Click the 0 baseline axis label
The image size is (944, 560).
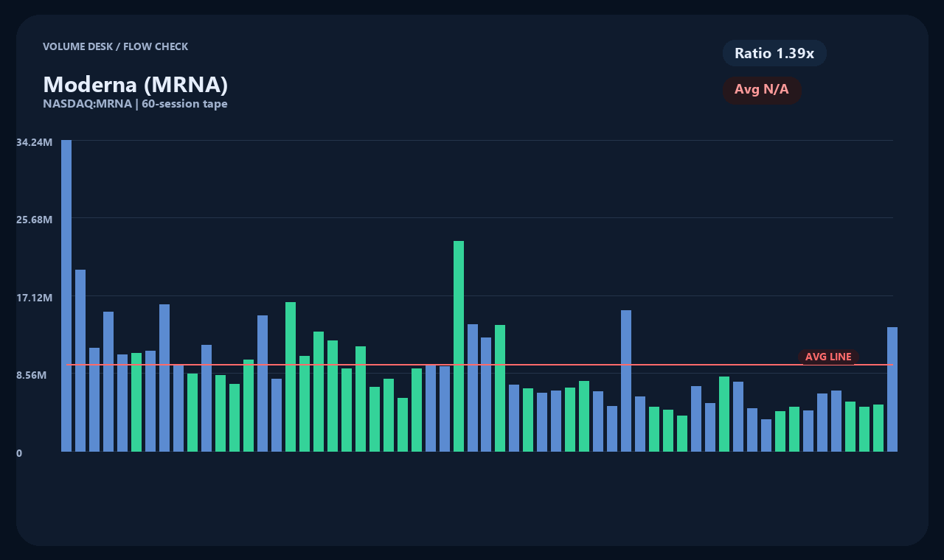pyautogui.click(x=20, y=453)
